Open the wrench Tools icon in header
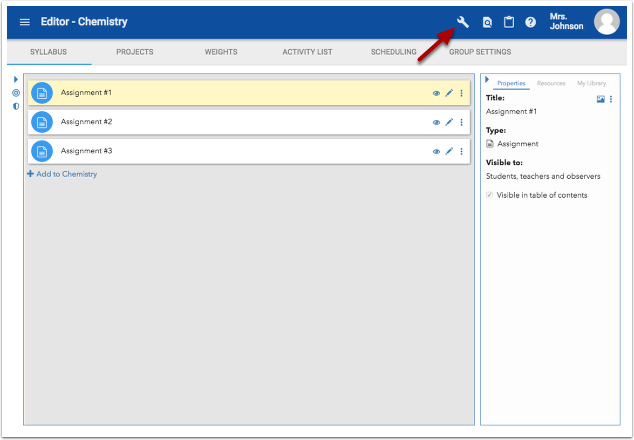Screen dimensions: 634x440 point(463,22)
